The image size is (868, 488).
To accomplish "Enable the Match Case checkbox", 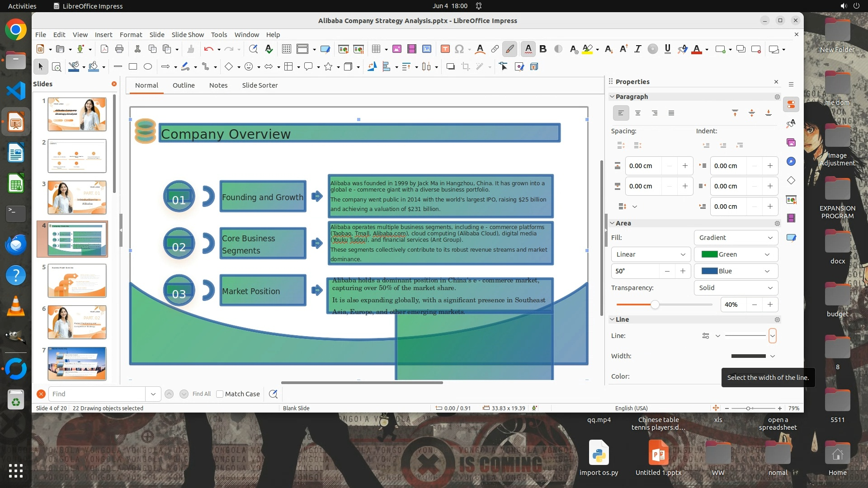I will (220, 394).
